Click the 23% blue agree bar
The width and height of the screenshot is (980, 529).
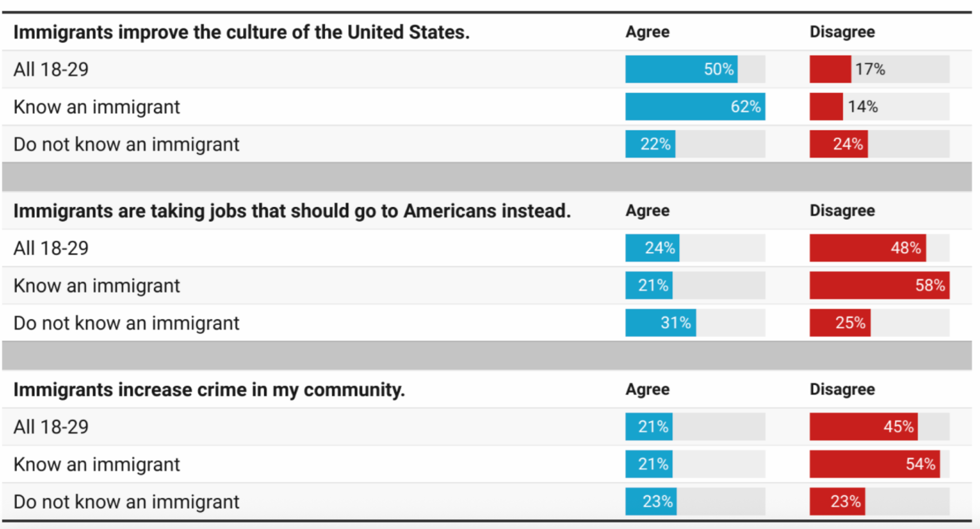[651, 502]
